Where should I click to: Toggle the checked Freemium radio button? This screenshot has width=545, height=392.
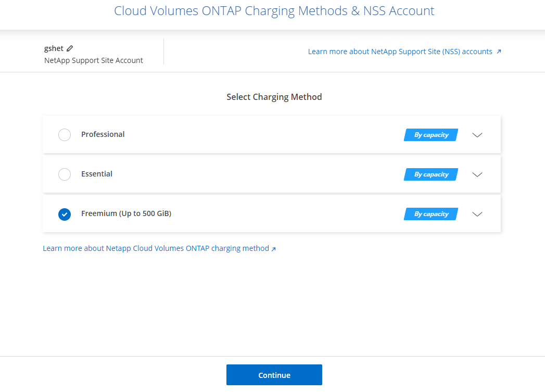pos(65,214)
